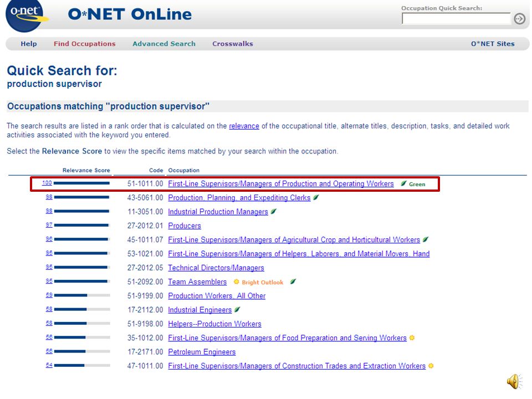Click the Occupation column header
532x399 pixels.
tap(184, 170)
